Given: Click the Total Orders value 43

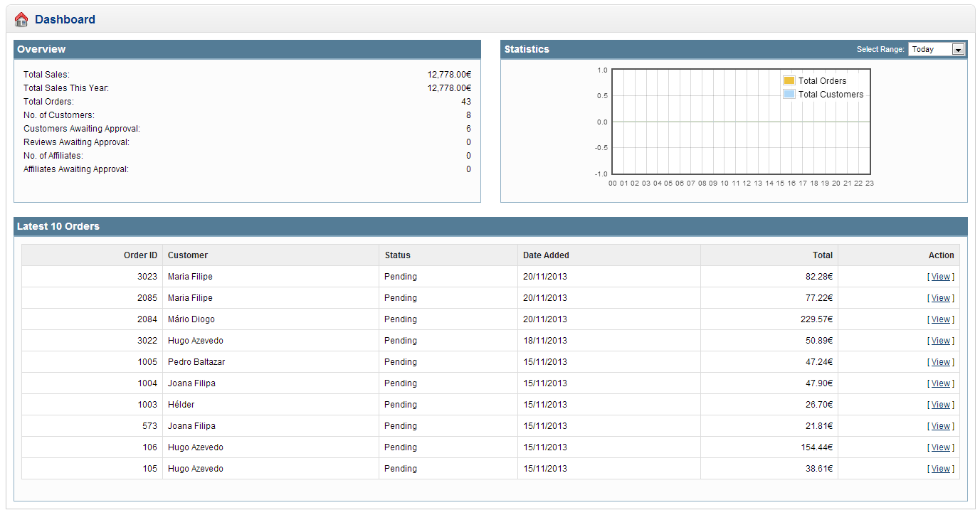Looking at the screenshot, I should pos(466,102).
